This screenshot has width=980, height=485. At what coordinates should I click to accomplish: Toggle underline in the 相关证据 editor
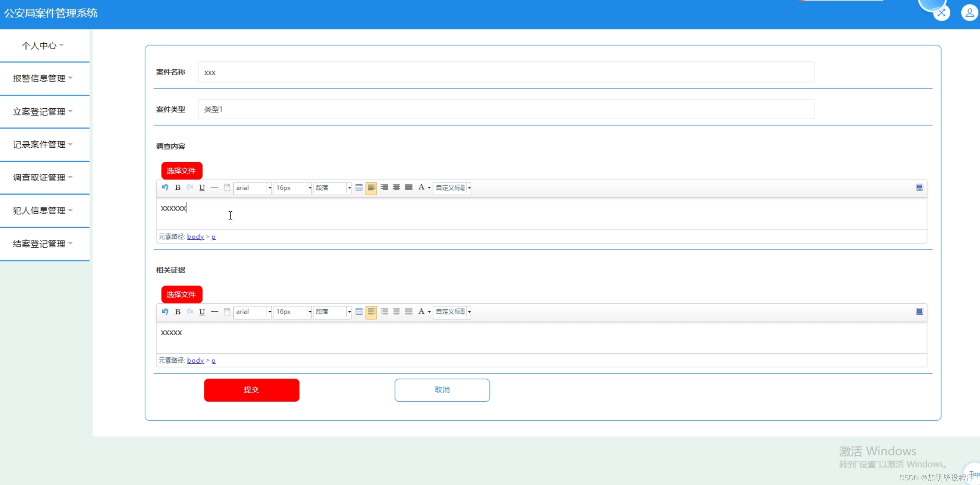tap(202, 312)
